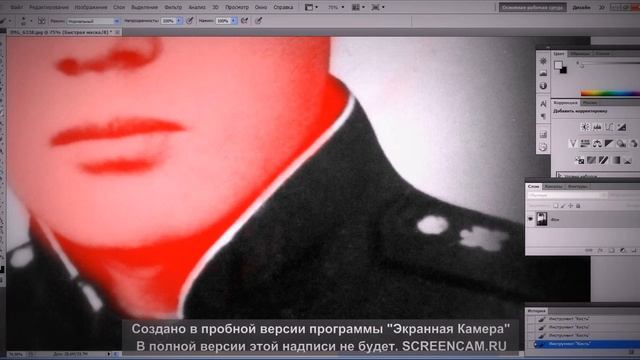Toggle tablet pressure for brush size

pos(258,20)
